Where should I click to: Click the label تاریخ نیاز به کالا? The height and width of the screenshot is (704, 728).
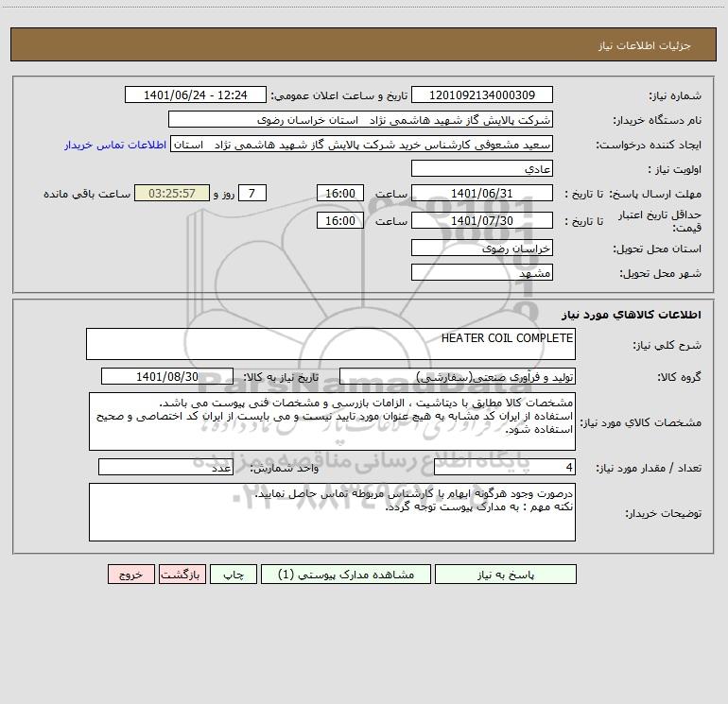pyautogui.click(x=282, y=377)
